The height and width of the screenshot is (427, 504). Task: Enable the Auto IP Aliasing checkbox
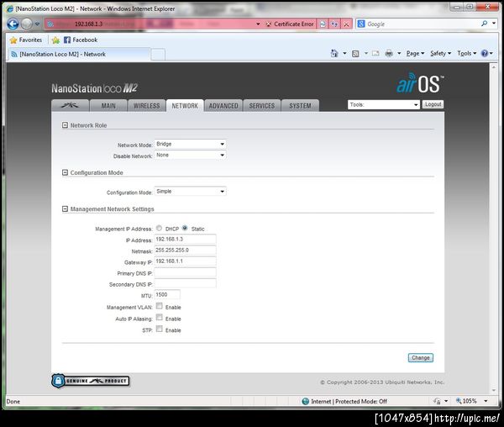(x=159, y=318)
